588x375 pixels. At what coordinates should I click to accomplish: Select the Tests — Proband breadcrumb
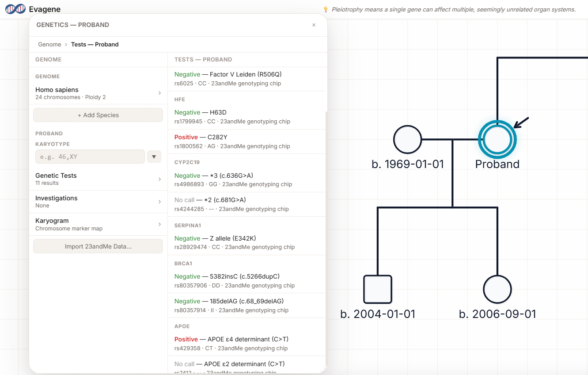[95, 44]
